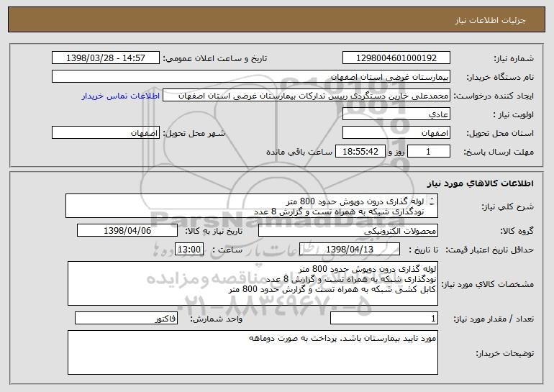This screenshot has width=554, height=392.
Task: Click the need number field 1298004601000192
Action: (396, 58)
